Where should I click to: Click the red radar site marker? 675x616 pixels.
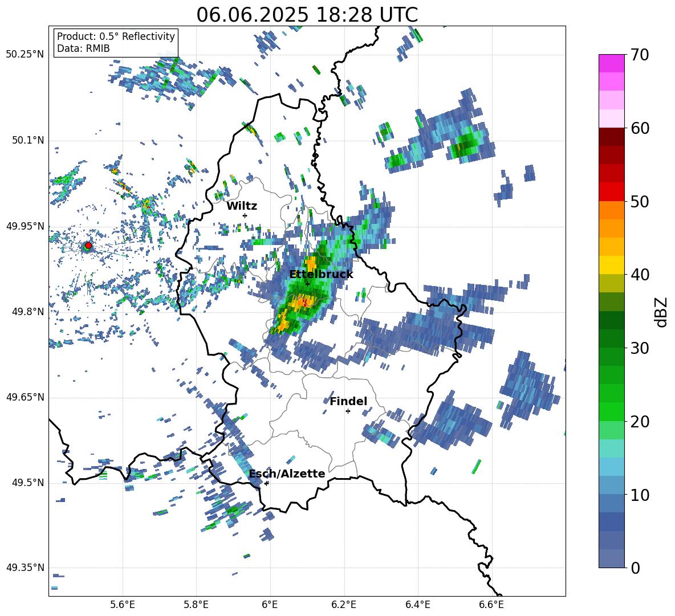pyautogui.click(x=88, y=246)
